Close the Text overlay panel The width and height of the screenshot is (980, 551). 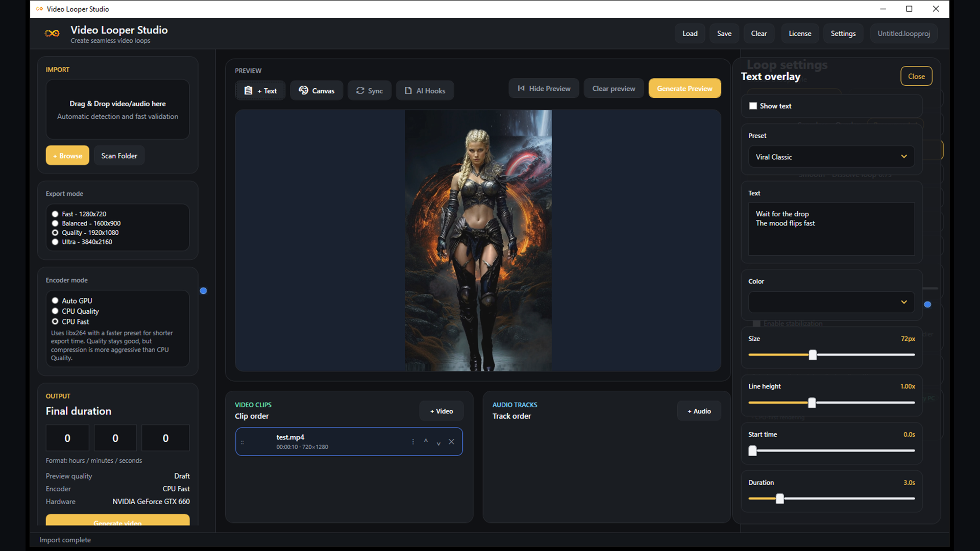point(916,76)
